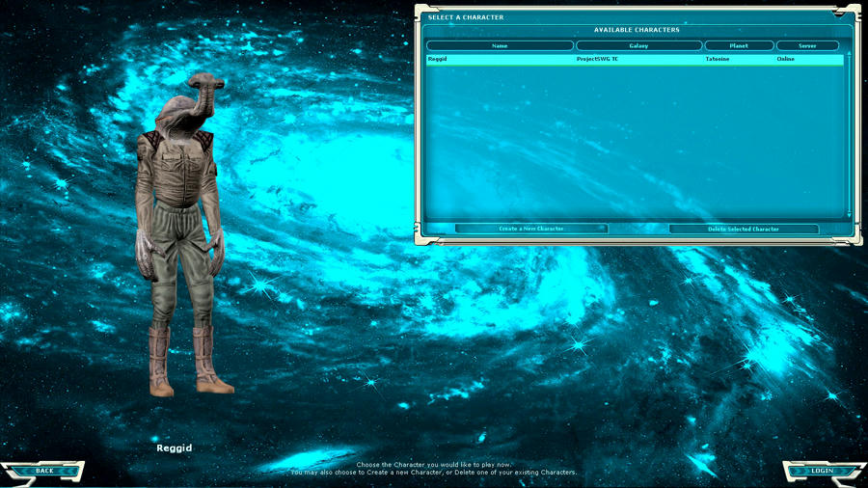Viewport: 868px width, 488px height.
Task: Sort list by Planet column header
Action: (739, 46)
